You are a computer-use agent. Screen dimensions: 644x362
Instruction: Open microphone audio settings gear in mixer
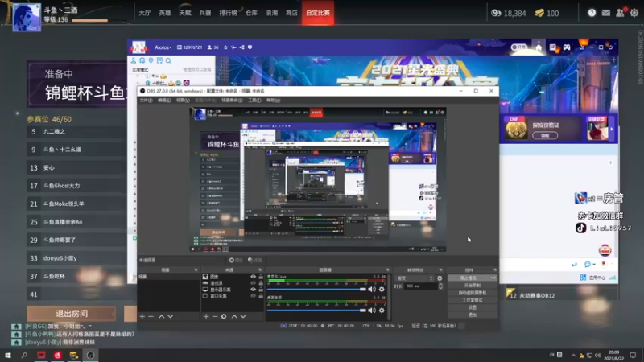click(x=382, y=290)
